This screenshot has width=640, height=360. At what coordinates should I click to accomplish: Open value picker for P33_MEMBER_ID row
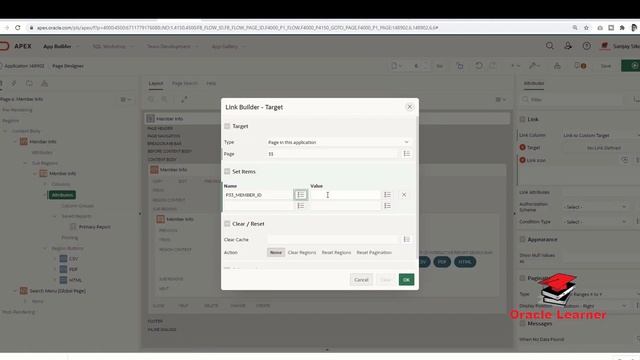(387, 195)
